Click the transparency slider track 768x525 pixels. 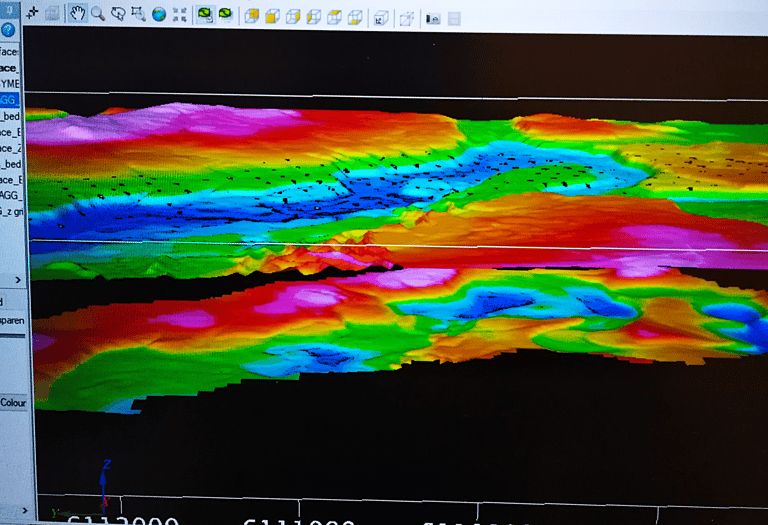tap(13, 336)
